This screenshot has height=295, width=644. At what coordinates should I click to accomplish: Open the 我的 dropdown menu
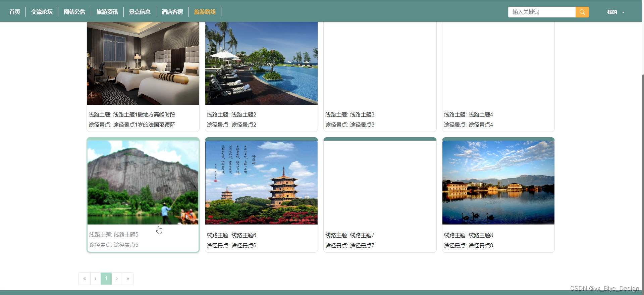615,12
